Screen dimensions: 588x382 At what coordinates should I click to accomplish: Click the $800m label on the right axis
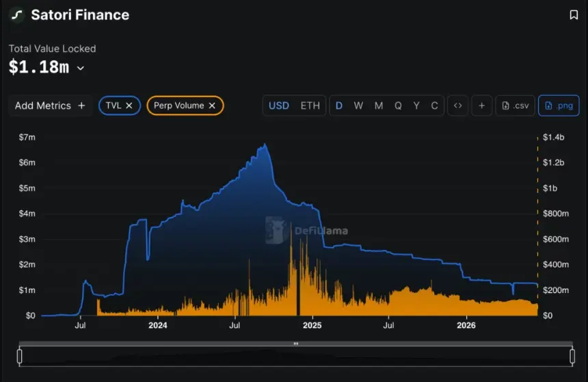556,214
